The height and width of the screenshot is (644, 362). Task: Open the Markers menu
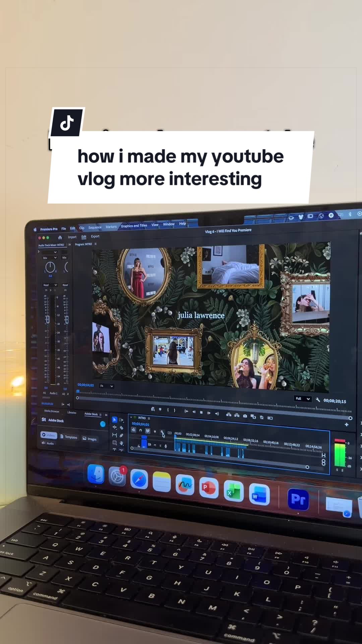click(111, 227)
